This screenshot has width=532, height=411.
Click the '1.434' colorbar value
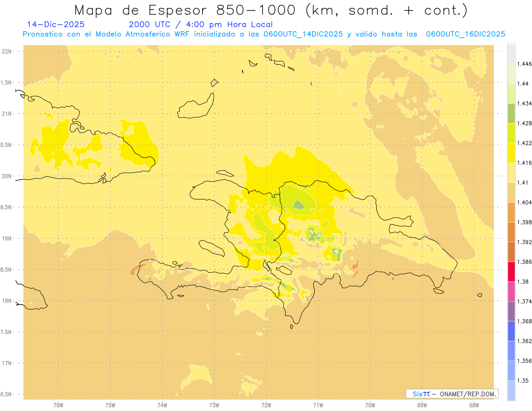click(x=524, y=103)
